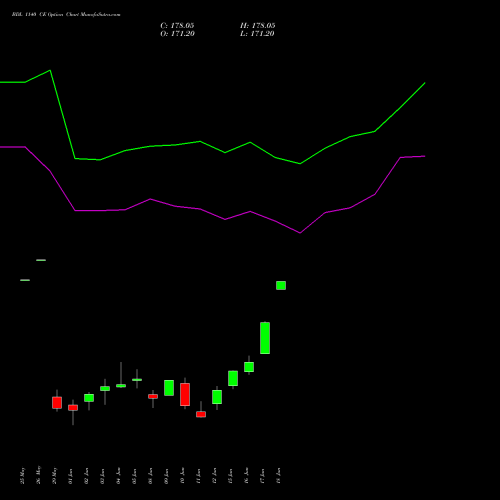Click the CE Options Chart title text
500x500 pixels.
click(x=66, y=15)
